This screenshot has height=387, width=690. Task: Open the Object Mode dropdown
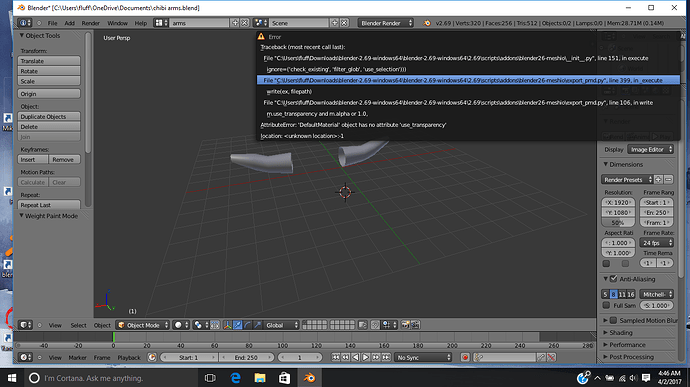[x=143, y=325]
